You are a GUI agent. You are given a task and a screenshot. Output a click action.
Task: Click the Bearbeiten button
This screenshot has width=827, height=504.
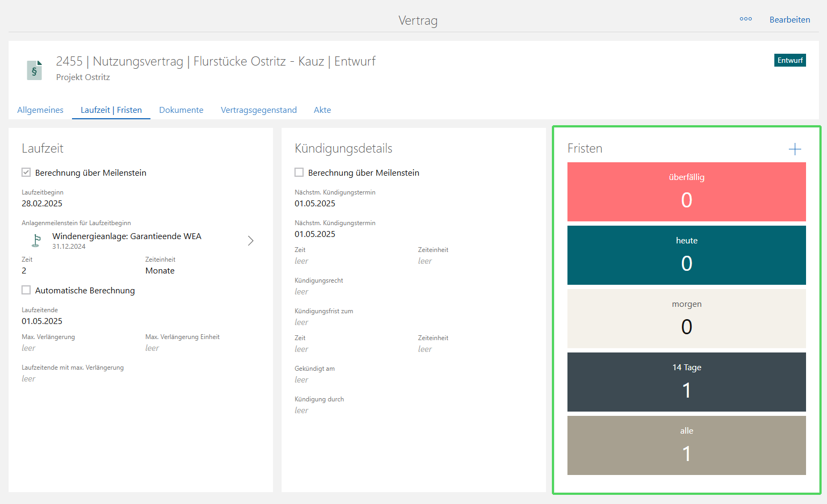[789, 20]
